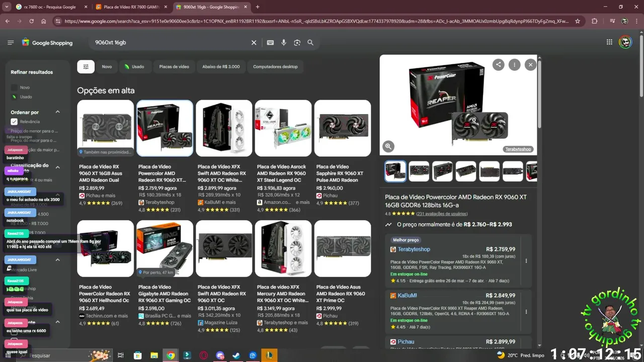The image size is (644, 362).
Task: Read the 231 avaliações de usuários link
Action: (442, 214)
